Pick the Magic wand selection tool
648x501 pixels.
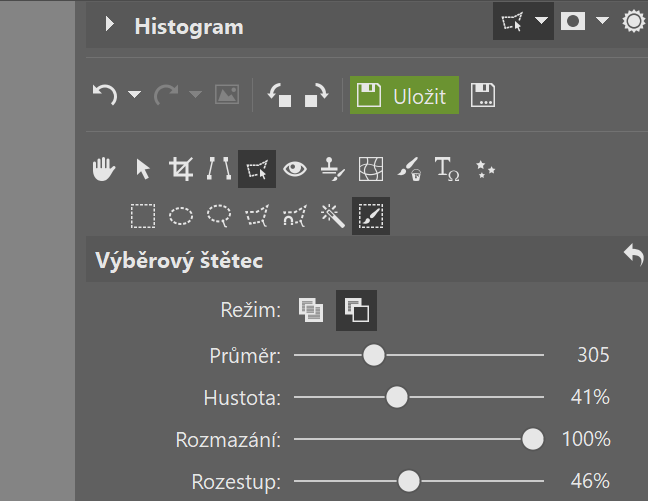click(x=333, y=216)
